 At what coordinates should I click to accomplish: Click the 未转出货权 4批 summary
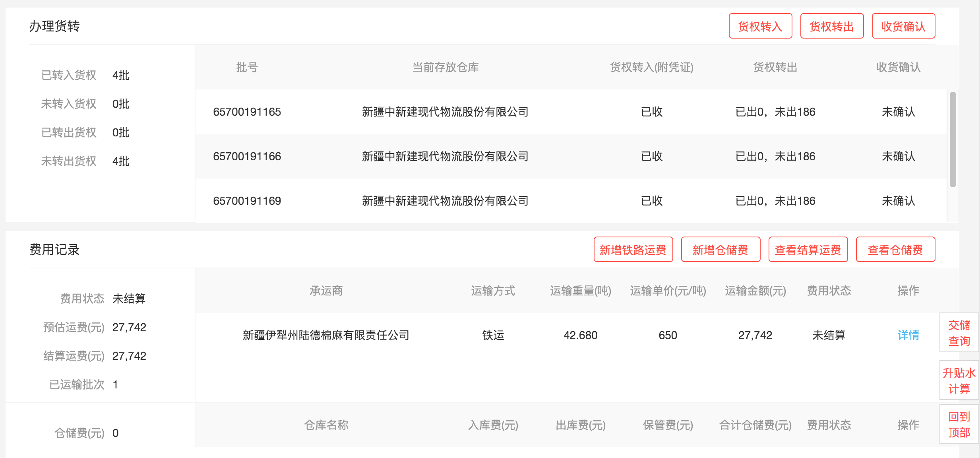point(85,161)
